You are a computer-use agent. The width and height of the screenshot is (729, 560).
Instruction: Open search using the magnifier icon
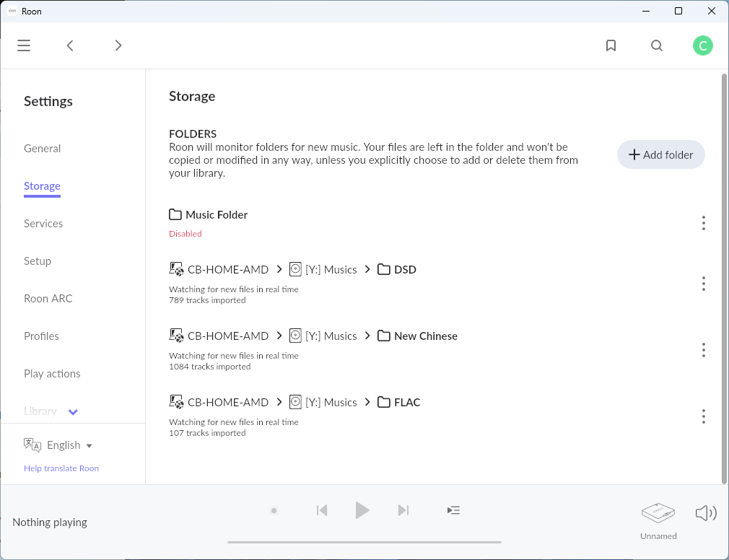657,45
